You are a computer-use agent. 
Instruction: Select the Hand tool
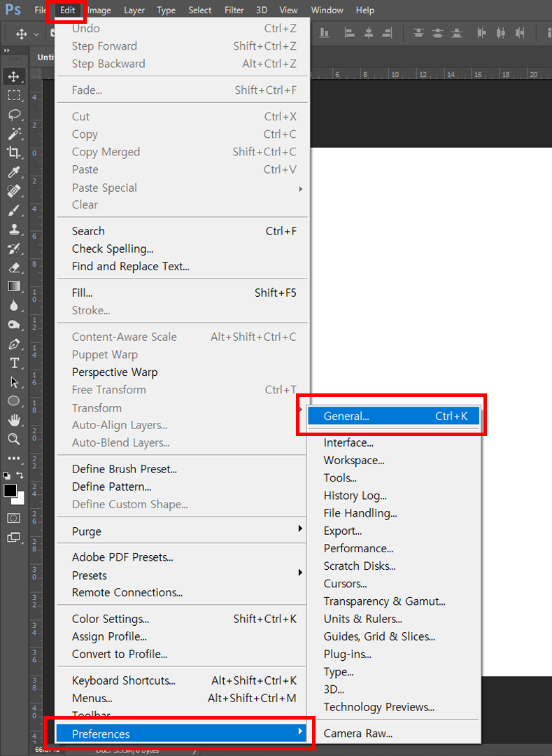pyautogui.click(x=13, y=420)
